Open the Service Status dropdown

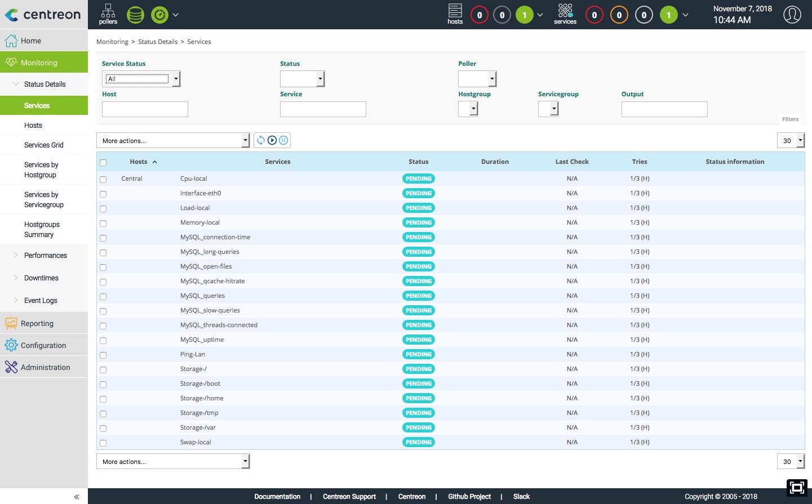(141, 79)
